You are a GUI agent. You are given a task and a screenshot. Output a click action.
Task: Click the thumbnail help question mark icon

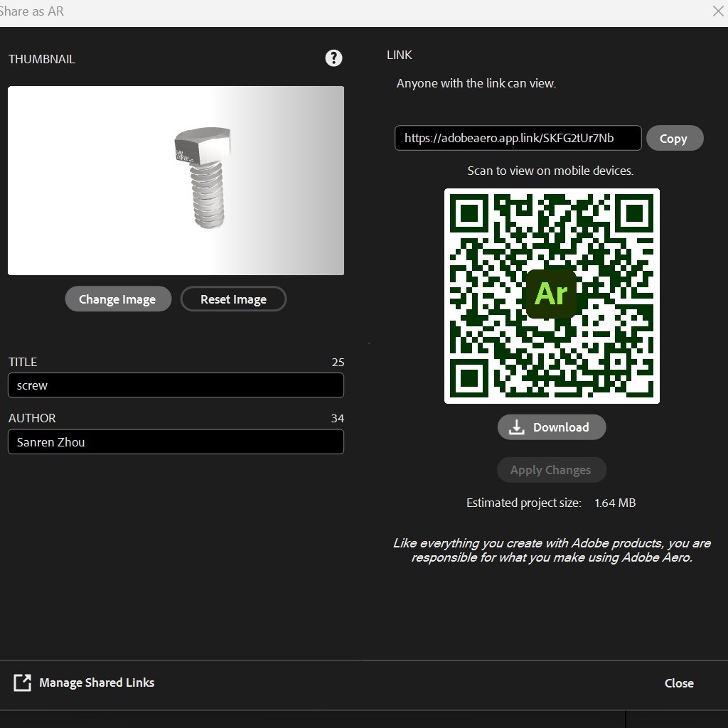pyautogui.click(x=333, y=58)
